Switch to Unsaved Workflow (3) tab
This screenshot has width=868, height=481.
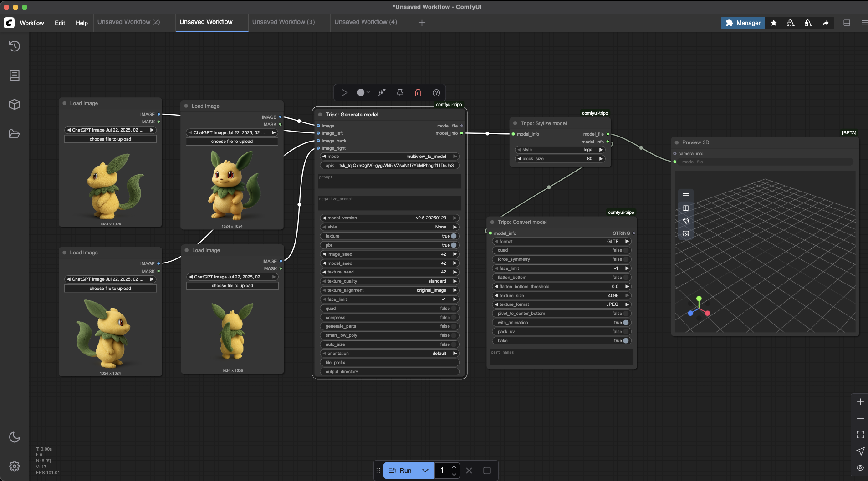point(283,22)
